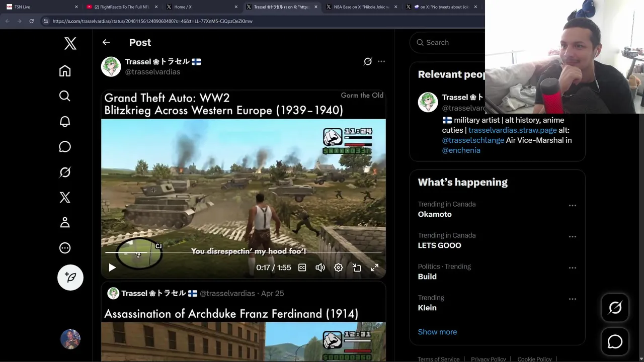Open floating Grok button
Image resolution: width=644 pixels, height=362 pixels.
click(x=615, y=308)
